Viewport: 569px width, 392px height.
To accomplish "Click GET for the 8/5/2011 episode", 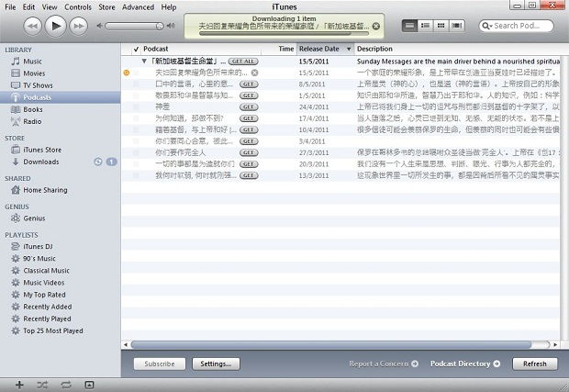I will pyautogui.click(x=249, y=84).
